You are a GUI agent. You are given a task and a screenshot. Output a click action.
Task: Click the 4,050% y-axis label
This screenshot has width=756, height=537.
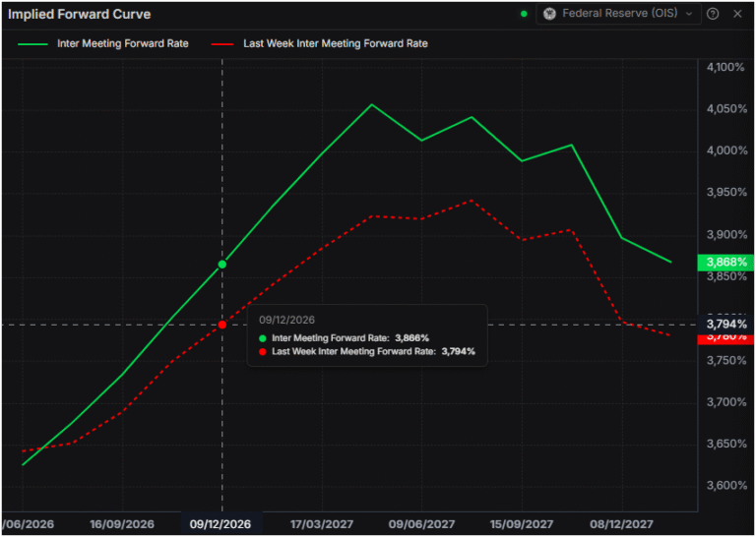click(725, 109)
